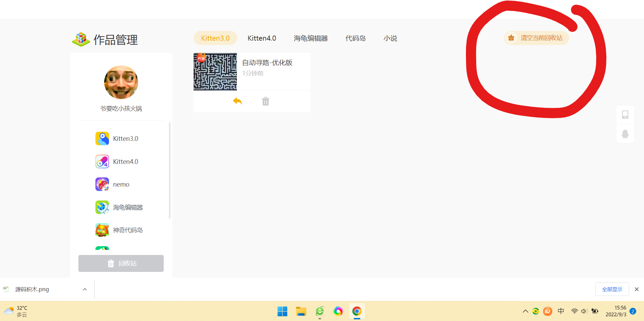
Task: Open the weather widget showing 32°C
Action: click(x=16, y=311)
